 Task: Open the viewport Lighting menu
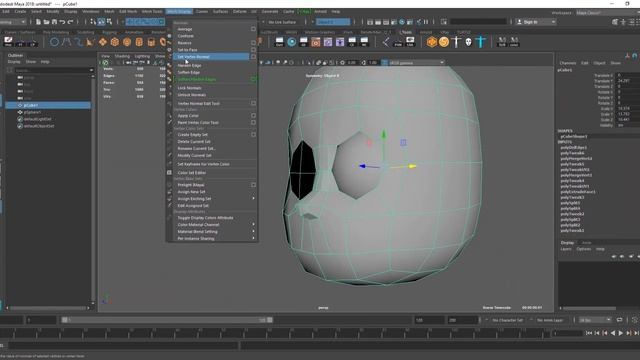[142, 56]
